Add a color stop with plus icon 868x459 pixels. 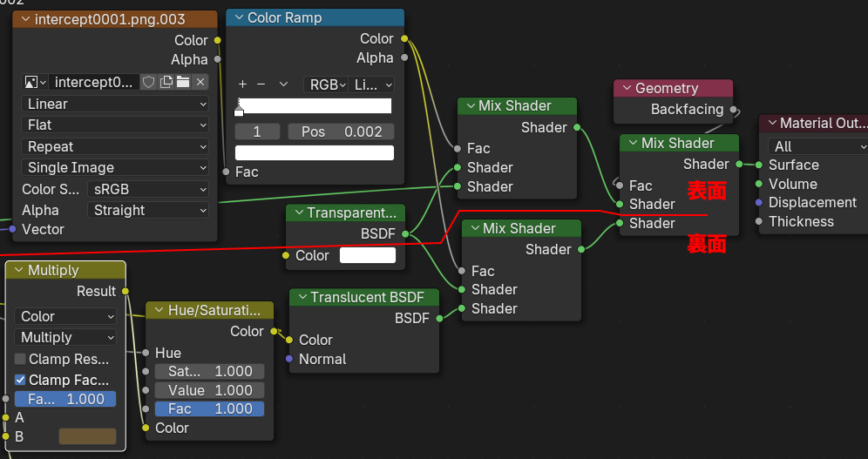point(242,84)
